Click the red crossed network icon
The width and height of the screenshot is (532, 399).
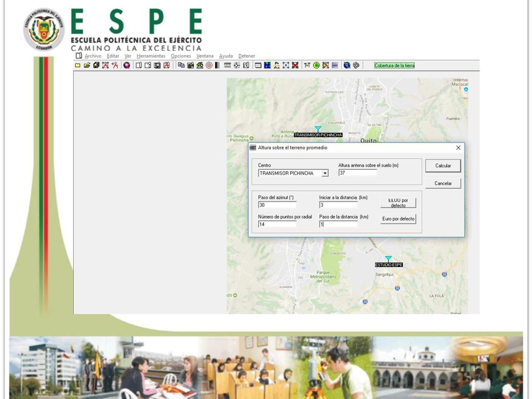click(x=295, y=65)
